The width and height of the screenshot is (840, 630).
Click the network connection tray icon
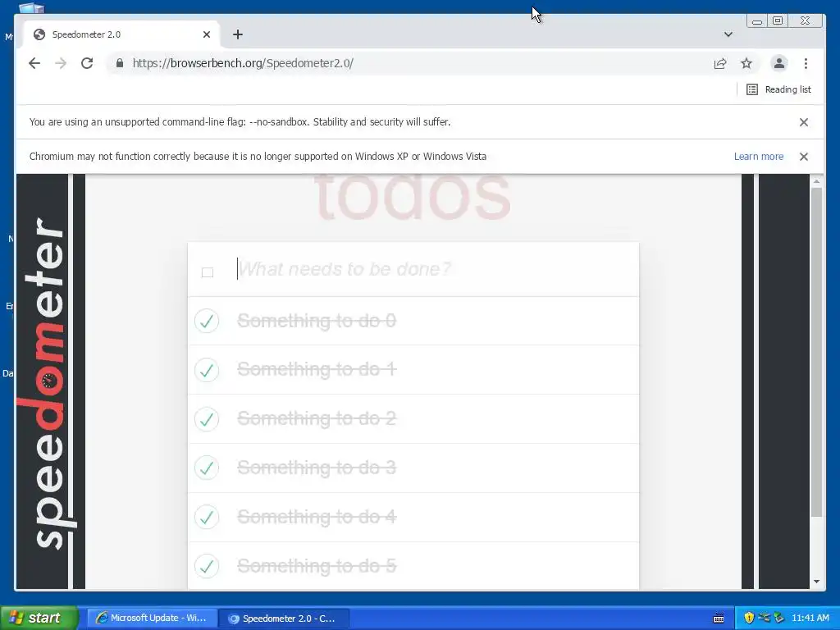point(764,618)
